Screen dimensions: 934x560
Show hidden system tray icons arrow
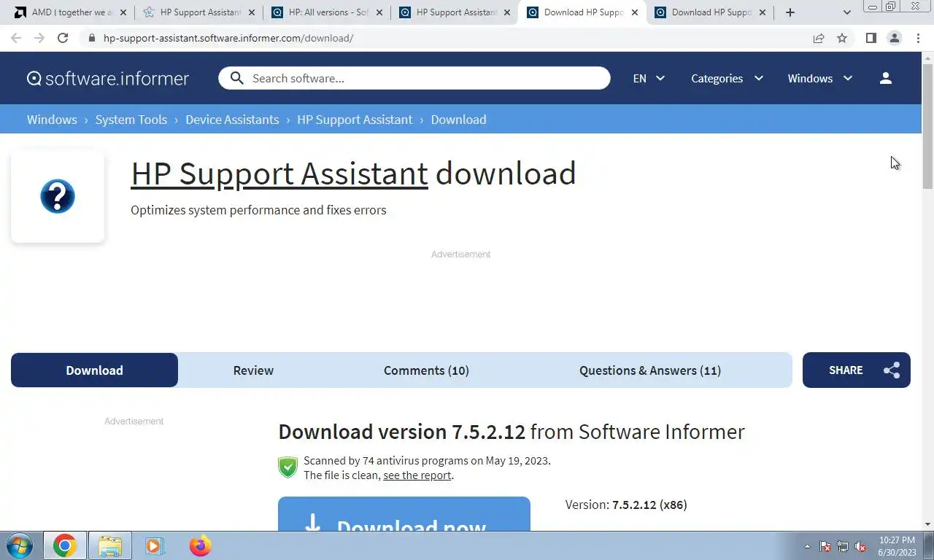[807, 546]
